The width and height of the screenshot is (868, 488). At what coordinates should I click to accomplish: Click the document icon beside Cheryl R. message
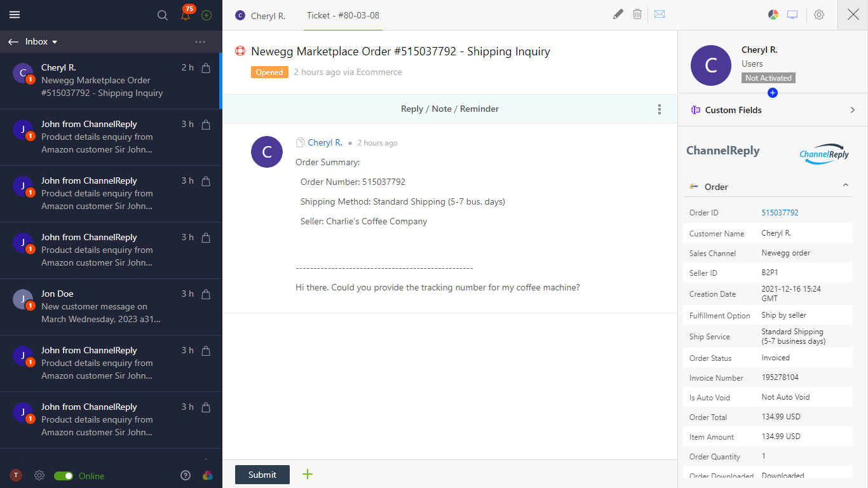[x=301, y=142]
